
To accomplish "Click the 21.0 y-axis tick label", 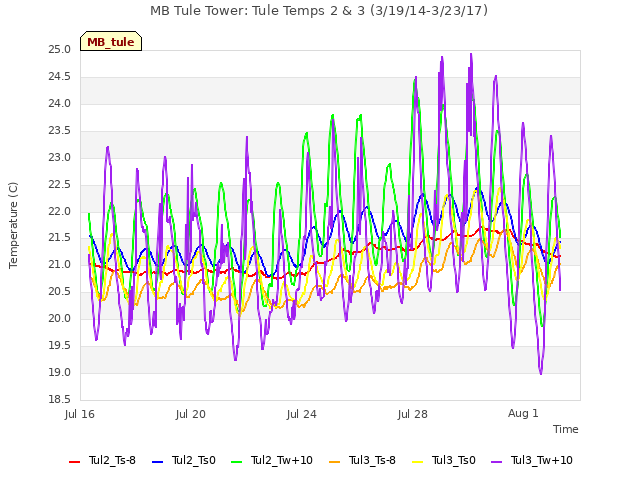I will (60, 265).
